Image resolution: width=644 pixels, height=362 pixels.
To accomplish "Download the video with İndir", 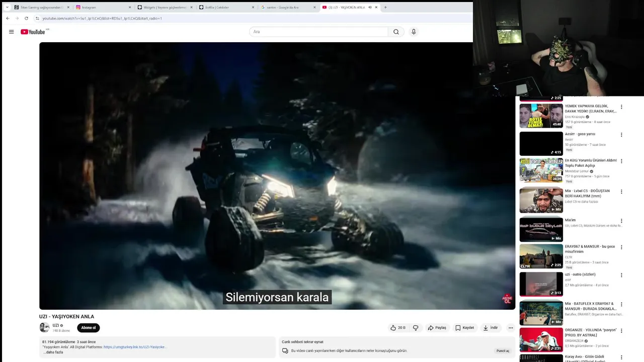I will tap(491, 328).
